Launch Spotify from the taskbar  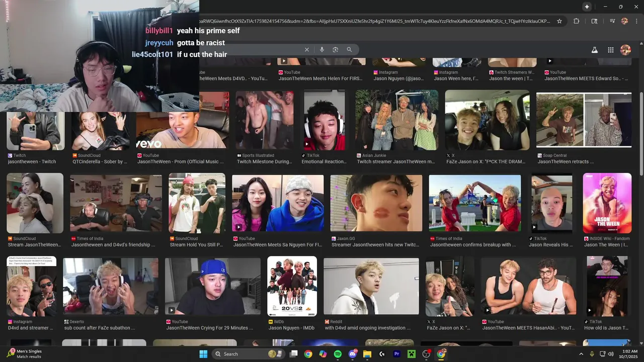(338, 354)
